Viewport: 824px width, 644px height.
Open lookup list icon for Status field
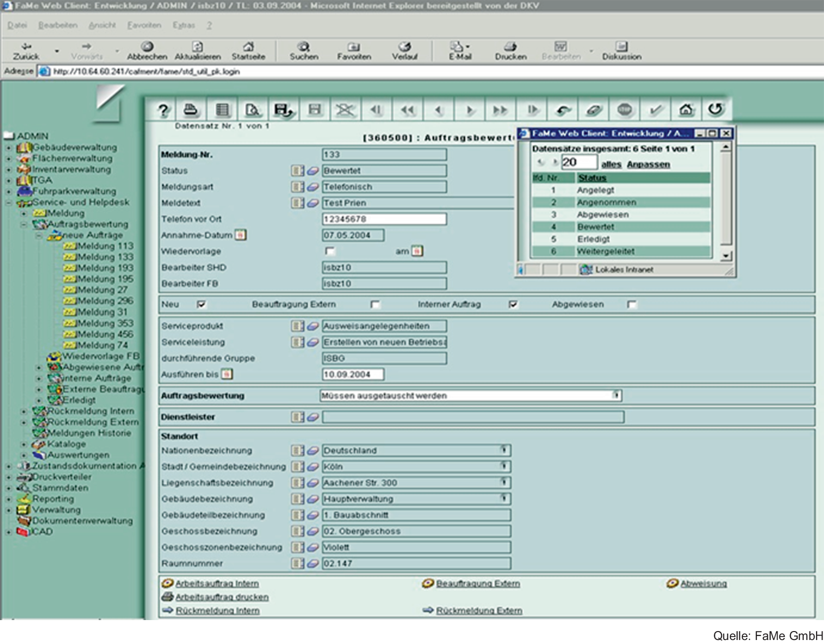coord(297,171)
